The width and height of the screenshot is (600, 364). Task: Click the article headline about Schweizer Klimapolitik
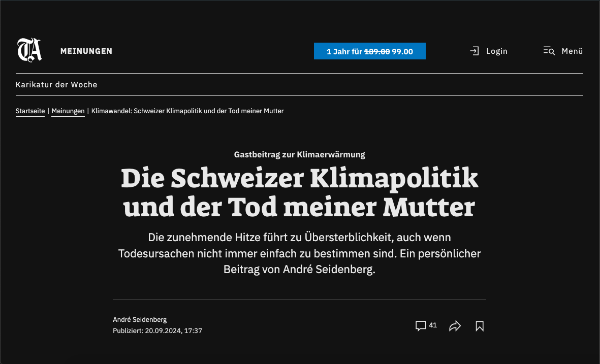300,193
